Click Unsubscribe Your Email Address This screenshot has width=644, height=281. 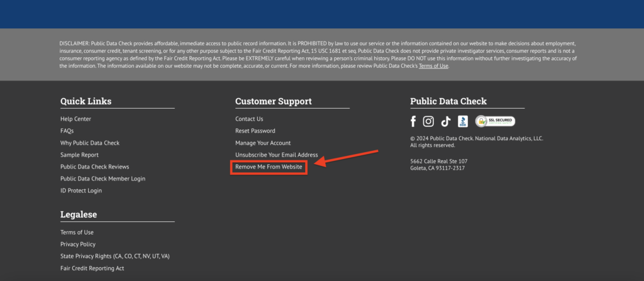coord(277,155)
